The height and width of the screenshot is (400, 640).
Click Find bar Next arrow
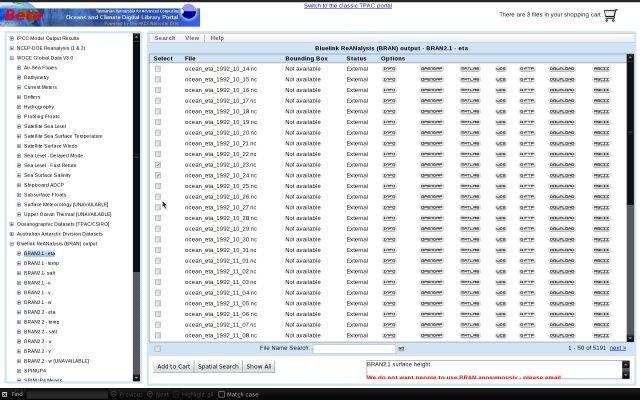coord(150,394)
